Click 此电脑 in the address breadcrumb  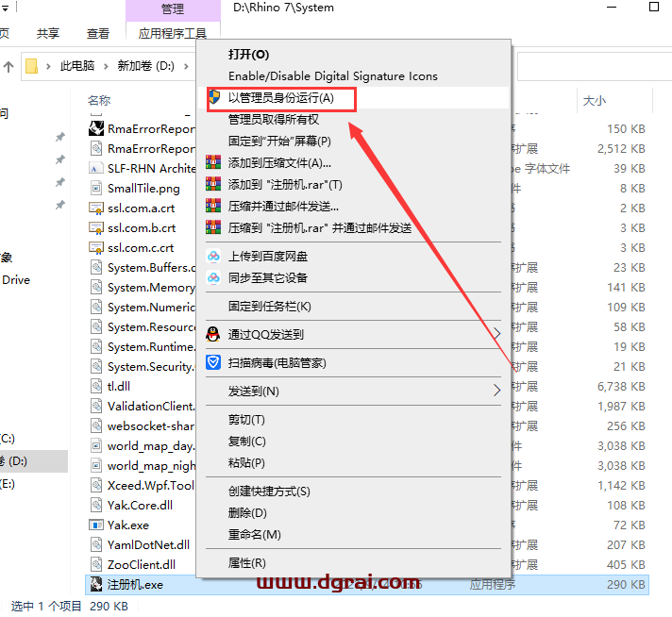77,66
